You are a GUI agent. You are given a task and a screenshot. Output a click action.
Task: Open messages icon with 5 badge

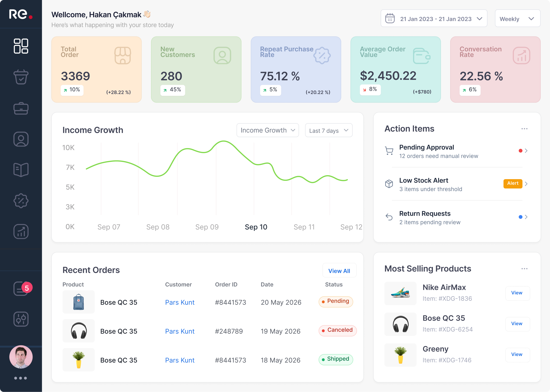(x=22, y=288)
